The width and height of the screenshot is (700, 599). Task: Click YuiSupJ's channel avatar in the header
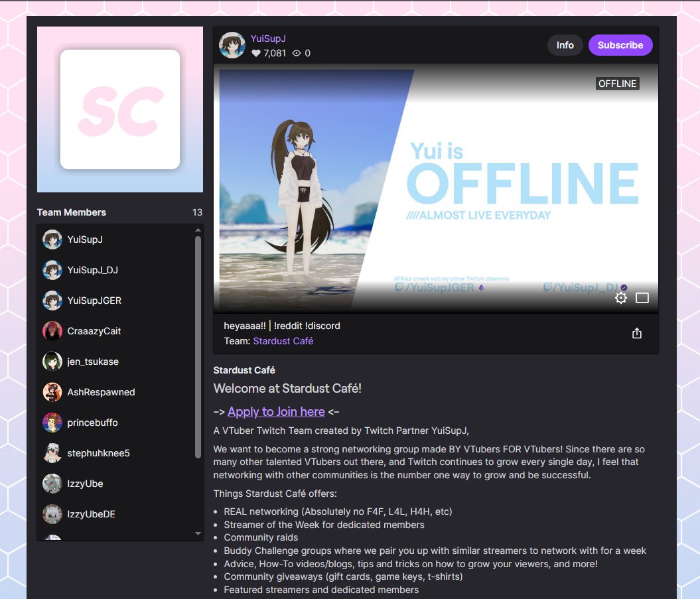pos(232,45)
